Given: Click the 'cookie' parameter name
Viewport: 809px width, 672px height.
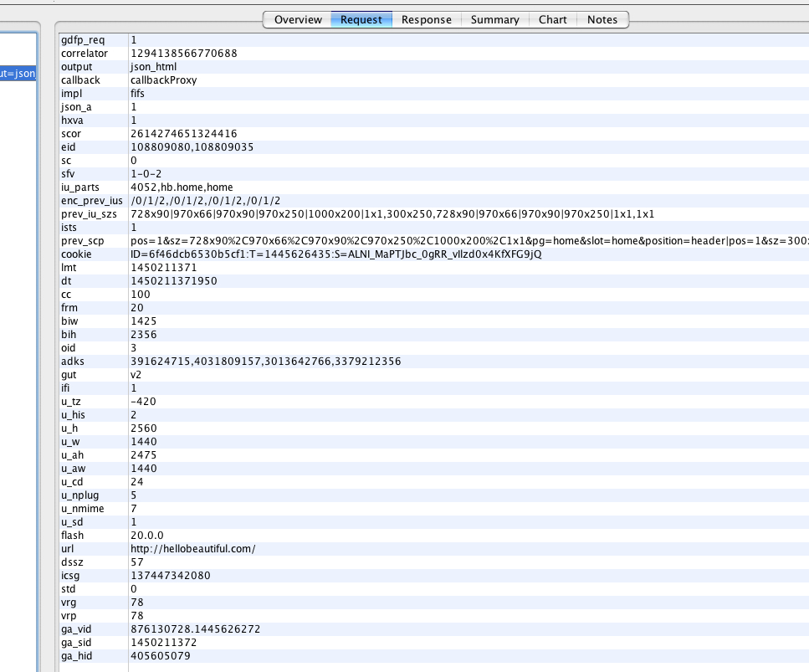Looking at the screenshot, I should point(76,254).
